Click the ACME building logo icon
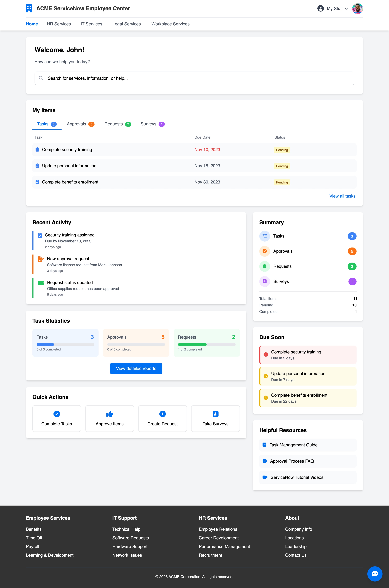389x588 pixels. [29, 8]
